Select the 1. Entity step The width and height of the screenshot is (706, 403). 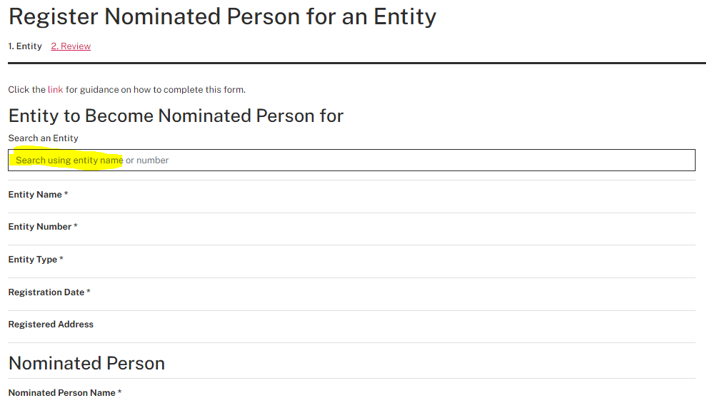tap(25, 46)
